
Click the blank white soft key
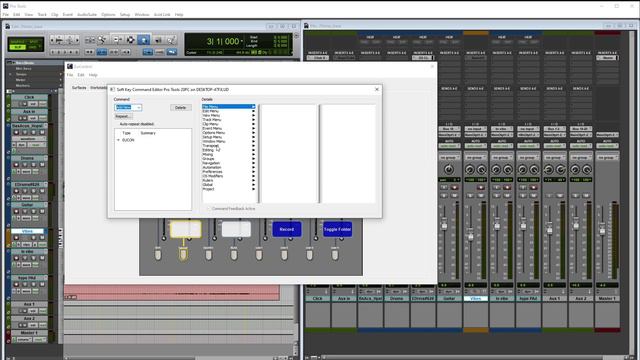point(236,229)
